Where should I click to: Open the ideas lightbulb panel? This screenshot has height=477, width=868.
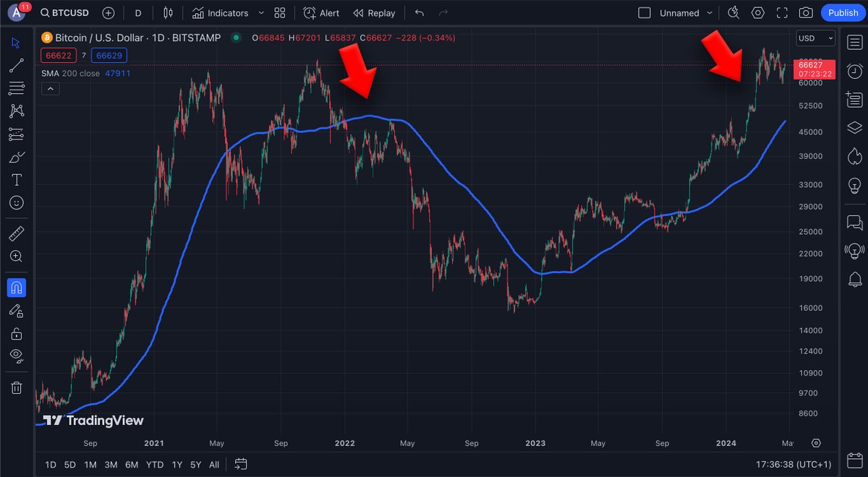854,185
